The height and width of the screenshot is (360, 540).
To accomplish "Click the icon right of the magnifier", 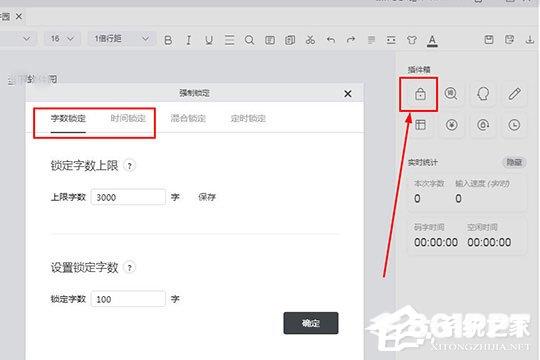I will tap(270, 40).
